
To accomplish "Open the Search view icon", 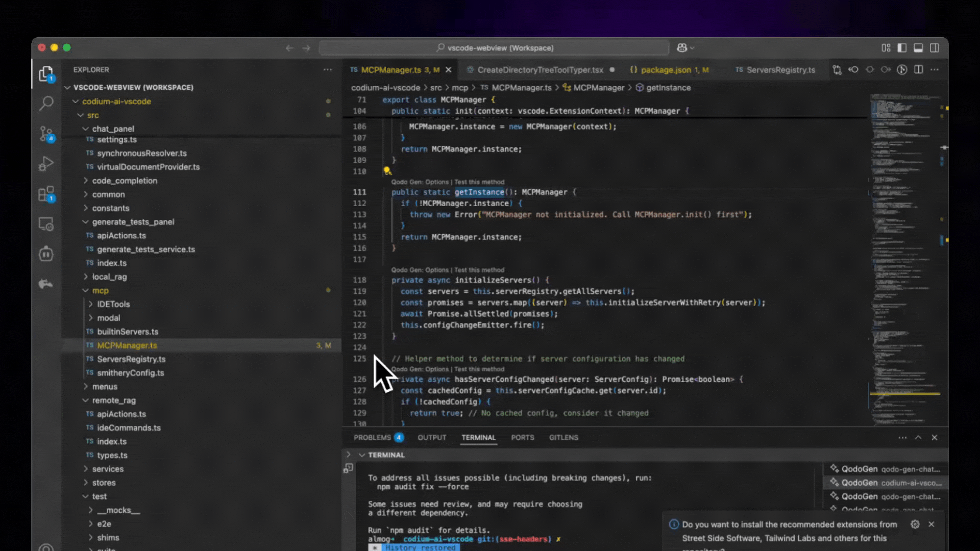I will coord(46,104).
